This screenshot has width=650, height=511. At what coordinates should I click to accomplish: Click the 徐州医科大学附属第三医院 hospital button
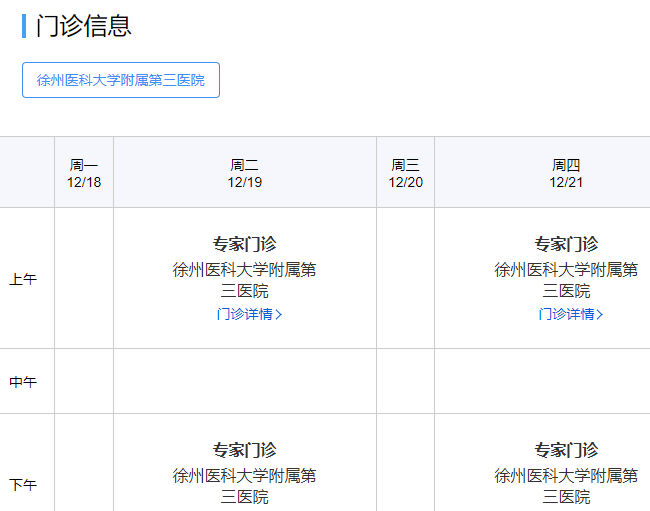(x=120, y=80)
